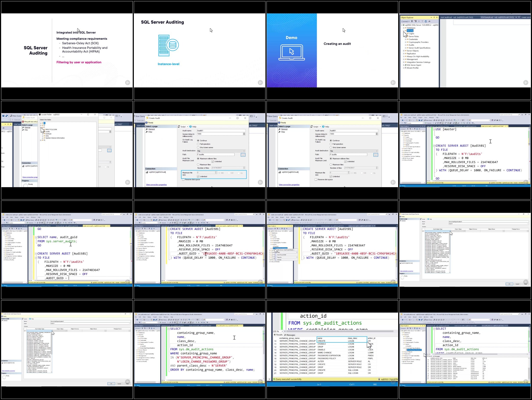
Task: Click Security folder icon in enlarged Object Explorer
Action: pyautogui.click(x=406, y=31)
